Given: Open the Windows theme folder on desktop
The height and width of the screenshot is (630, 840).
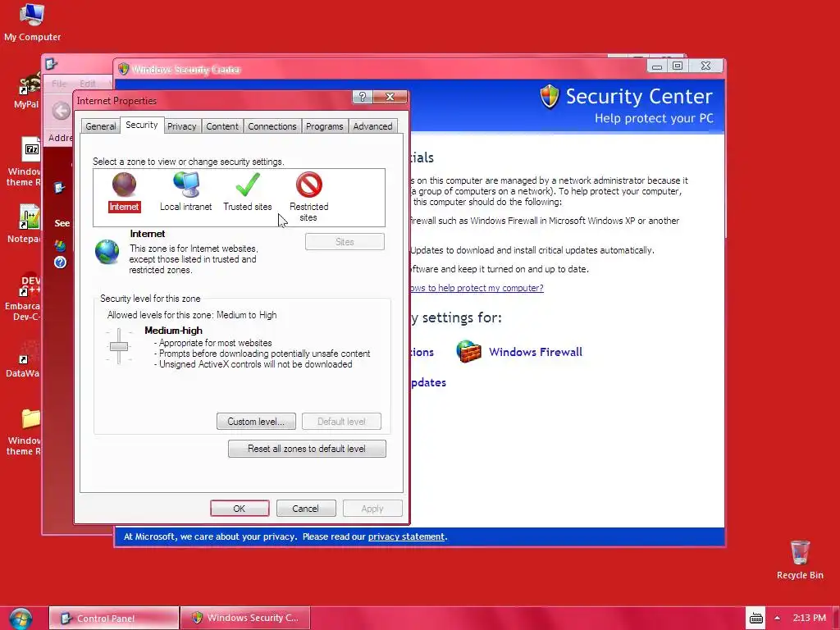Looking at the screenshot, I should [x=25, y=431].
